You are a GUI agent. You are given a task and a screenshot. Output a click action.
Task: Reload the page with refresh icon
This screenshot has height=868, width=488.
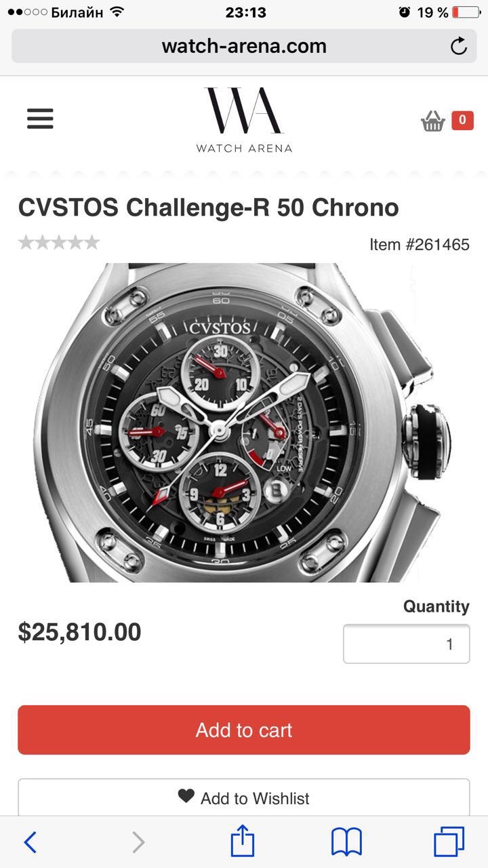459,46
